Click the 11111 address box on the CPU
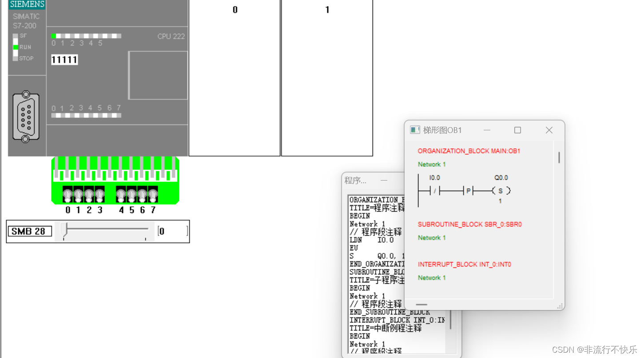This screenshot has height=358, width=644. pos(64,60)
